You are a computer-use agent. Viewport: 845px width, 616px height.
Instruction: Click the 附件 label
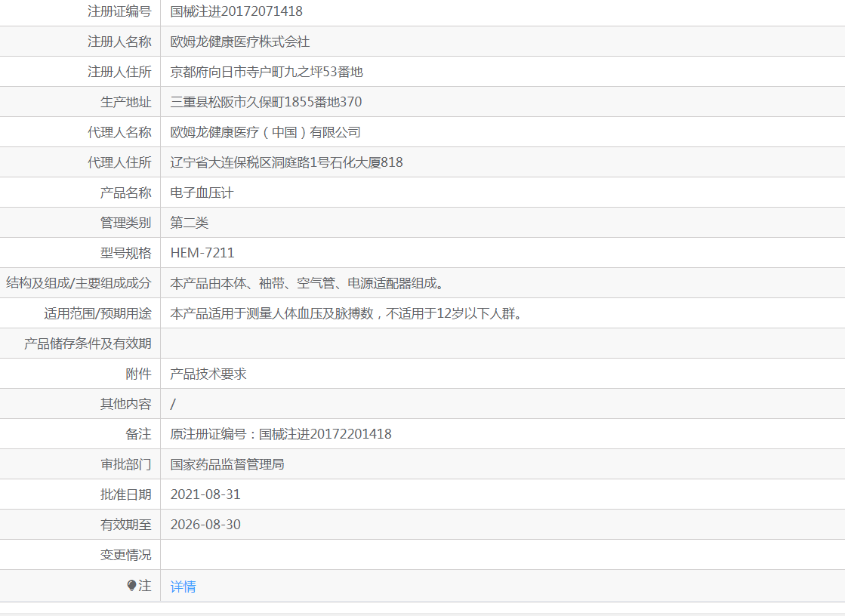pyautogui.click(x=138, y=374)
